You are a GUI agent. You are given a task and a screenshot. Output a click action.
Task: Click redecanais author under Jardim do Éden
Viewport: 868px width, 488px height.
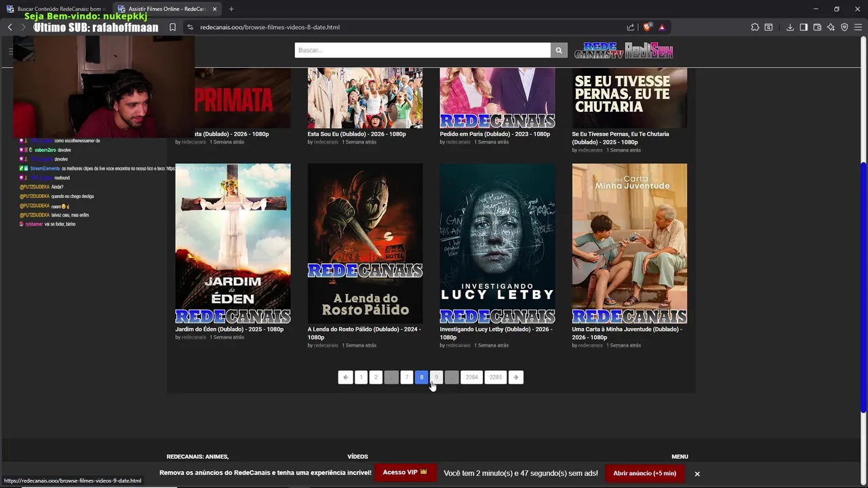coord(193,338)
